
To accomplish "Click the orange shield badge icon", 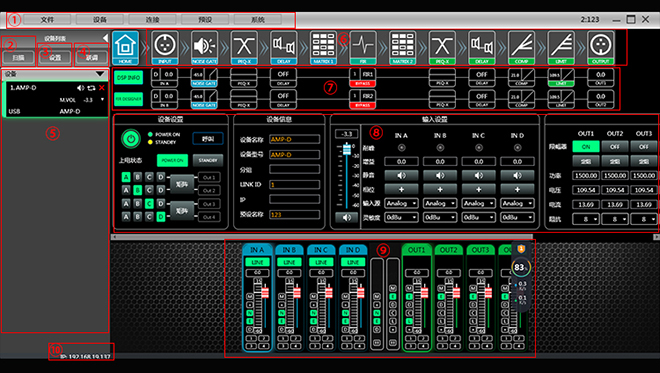I will tap(521, 249).
